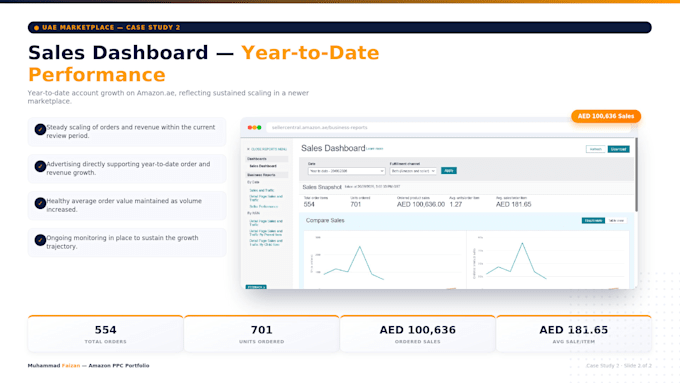This screenshot has width=680, height=383.
Task: Click 'Faizan' in the footer name
Action: (71, 366)
